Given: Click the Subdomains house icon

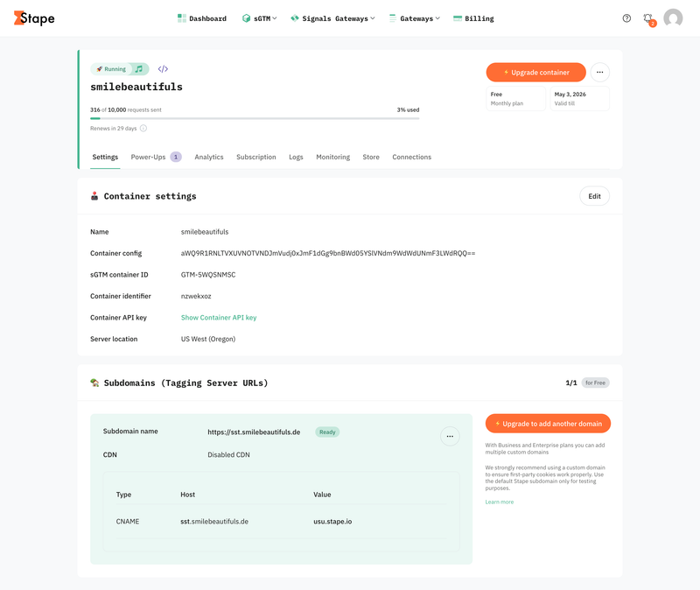Looking at the screenshot, I should click(x=94, y=383).
